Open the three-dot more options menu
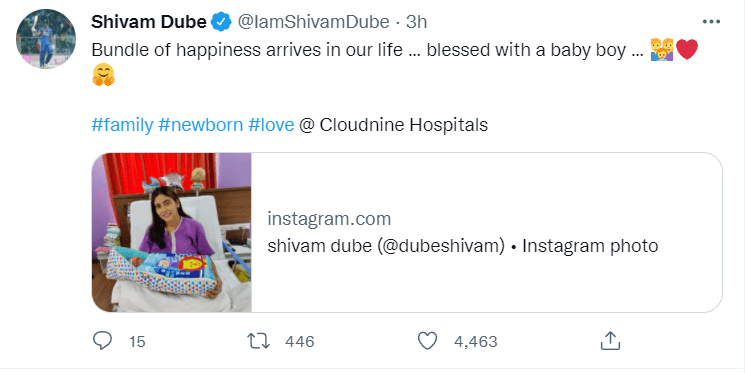 (x=711, y=21)
